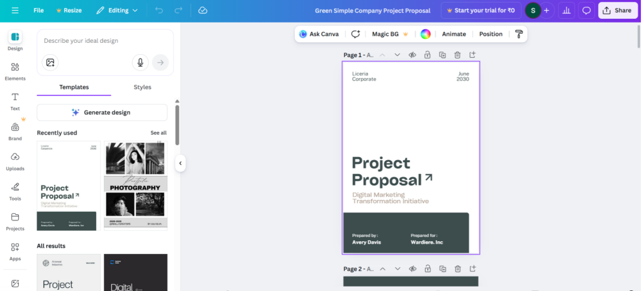Viewport: 644px width, 291px height.
Task: Open the Brand sidebar panel
Action: click(15, 131)
